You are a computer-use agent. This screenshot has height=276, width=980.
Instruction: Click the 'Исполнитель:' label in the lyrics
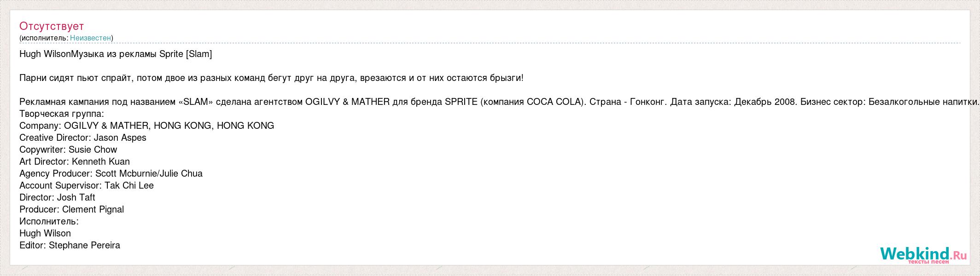[x=49, y=222]
